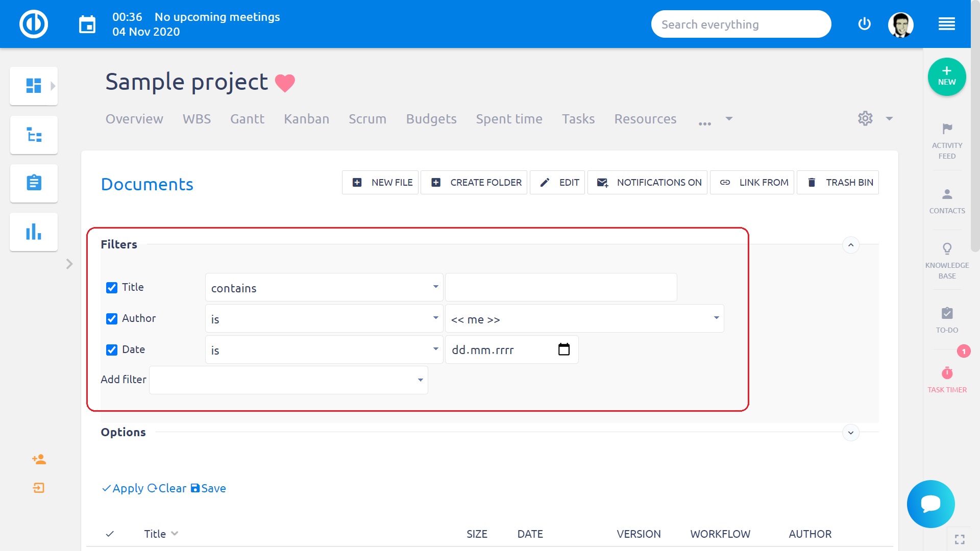Click the logout power icon

point(864,23)
